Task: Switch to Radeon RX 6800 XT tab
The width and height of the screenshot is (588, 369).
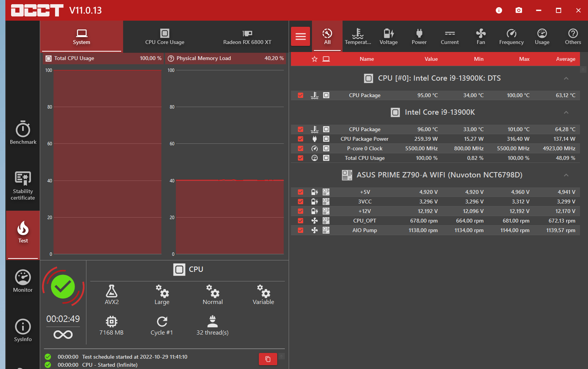Action: point(247,36)
